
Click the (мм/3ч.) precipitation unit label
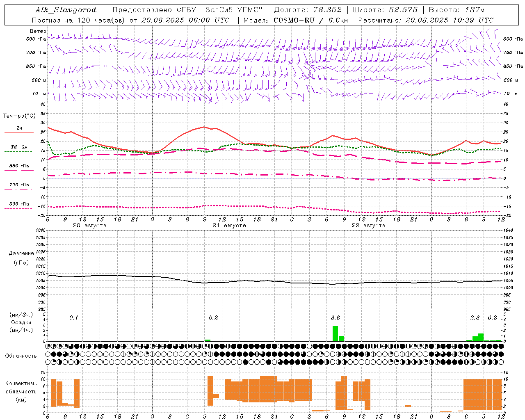click(21, 315)
